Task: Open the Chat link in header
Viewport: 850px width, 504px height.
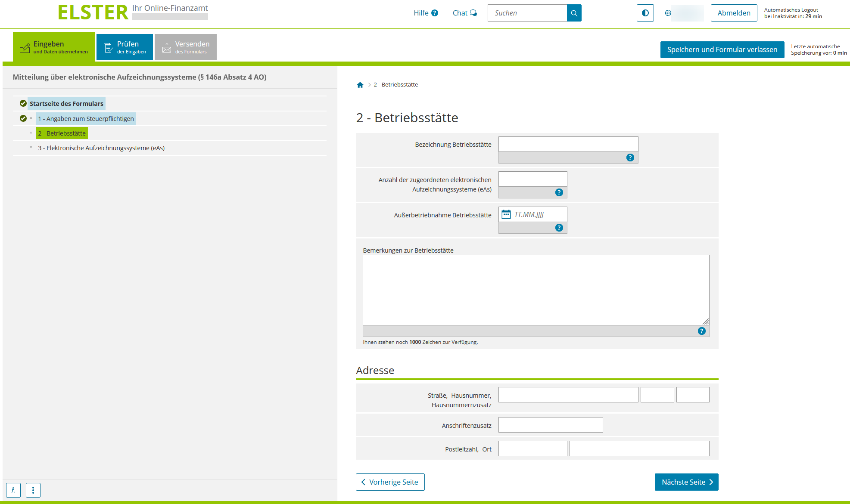Action: pyautogui.click(x=464, y=13)
